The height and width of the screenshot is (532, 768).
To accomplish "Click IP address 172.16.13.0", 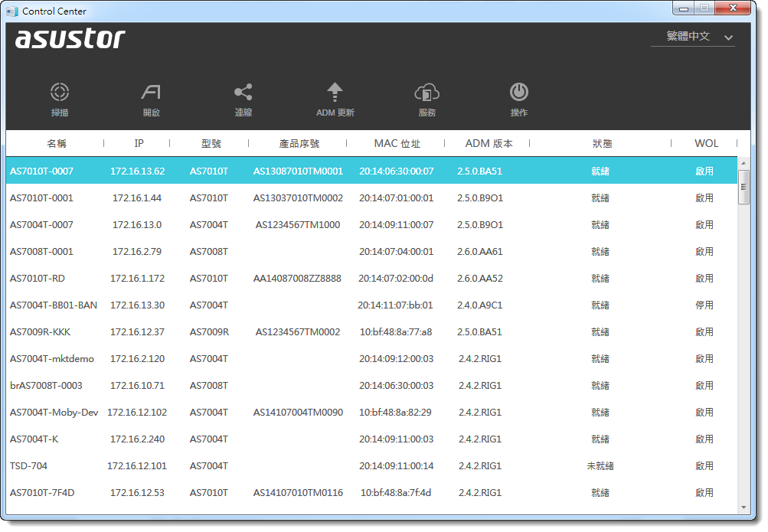I will (137, 224).
